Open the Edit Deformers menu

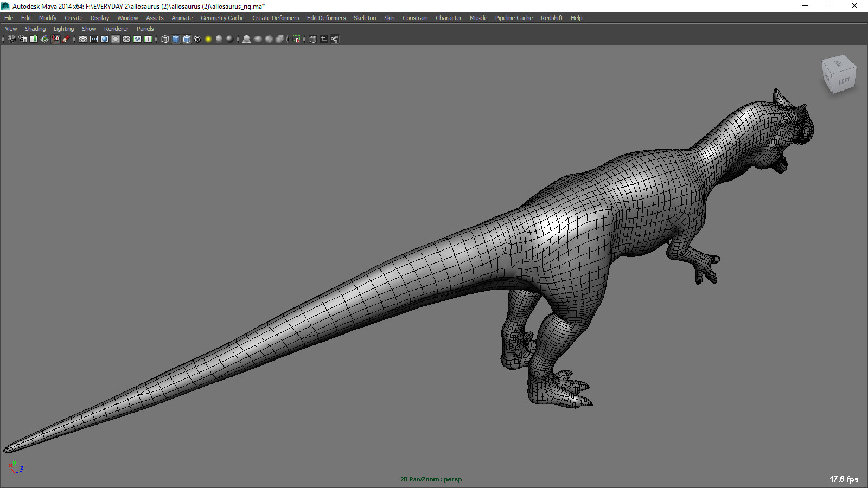pos(326,18)
